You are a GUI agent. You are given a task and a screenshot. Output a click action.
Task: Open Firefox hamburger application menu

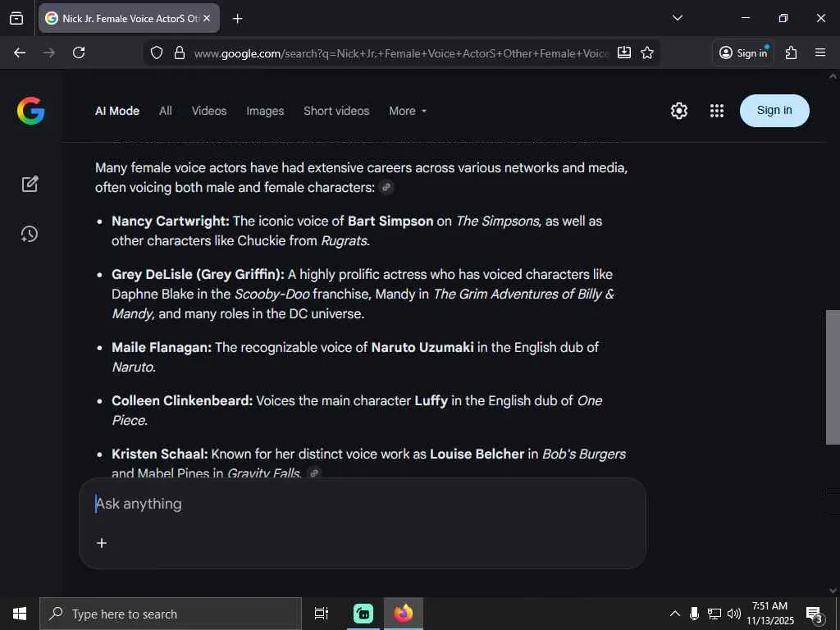[x=820, y=52]
